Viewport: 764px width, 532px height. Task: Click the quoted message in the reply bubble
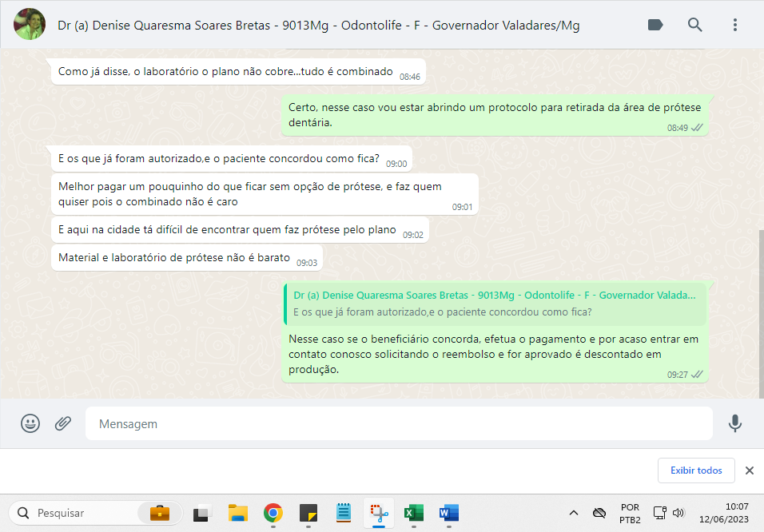495,304
